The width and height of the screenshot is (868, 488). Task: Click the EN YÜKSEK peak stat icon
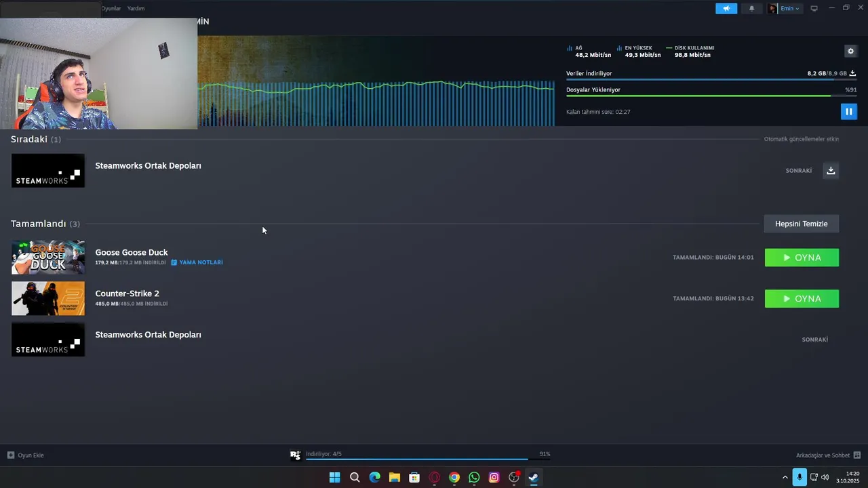point(619,48)
